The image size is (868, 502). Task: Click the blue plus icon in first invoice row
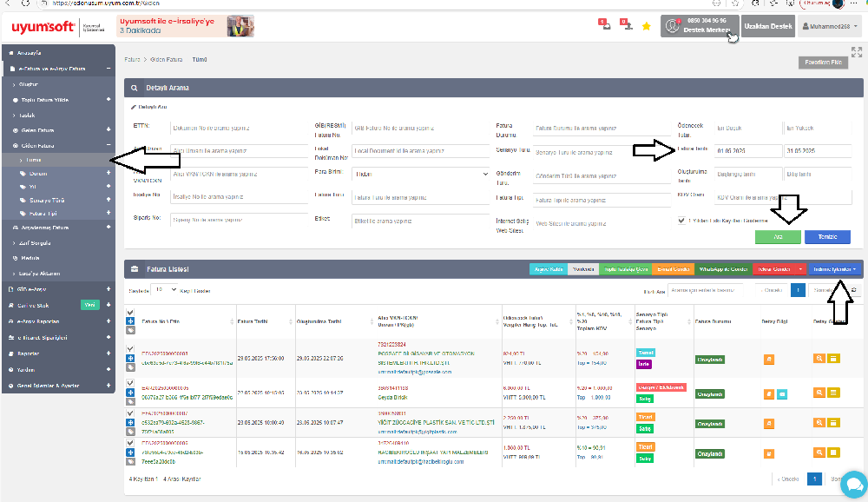coord(130,358)
